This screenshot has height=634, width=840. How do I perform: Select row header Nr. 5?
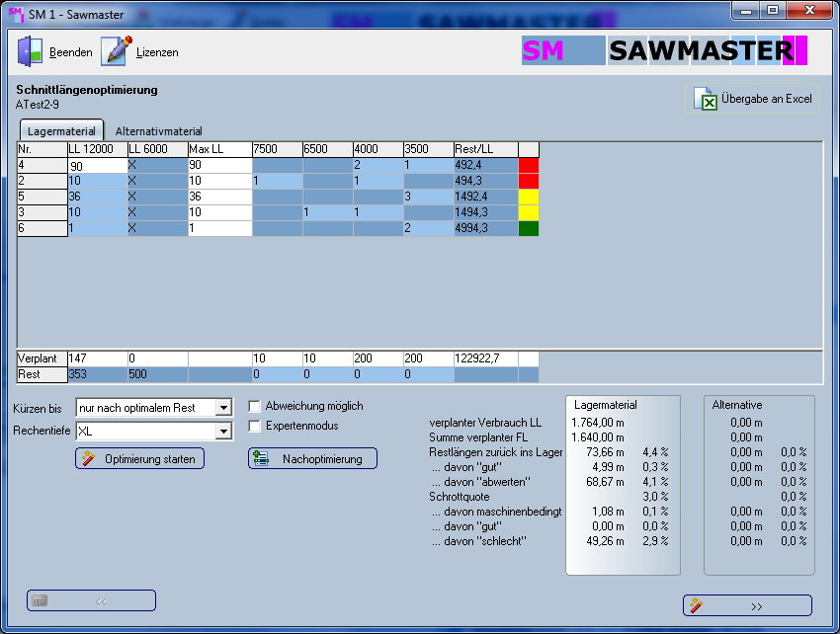(42, 197)
